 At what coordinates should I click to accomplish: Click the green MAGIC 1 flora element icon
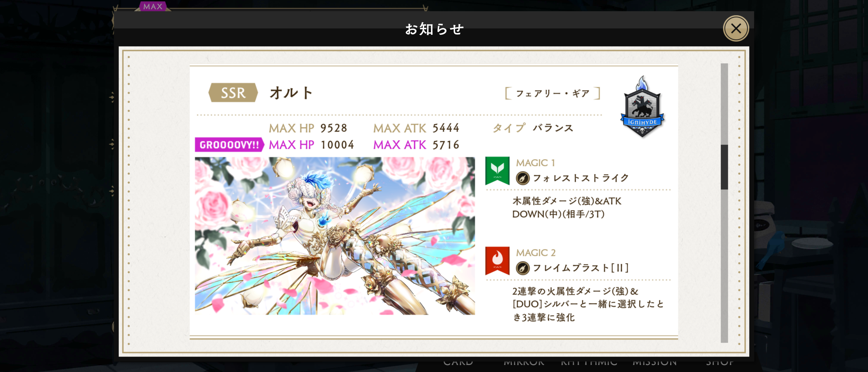pos(497,170)
